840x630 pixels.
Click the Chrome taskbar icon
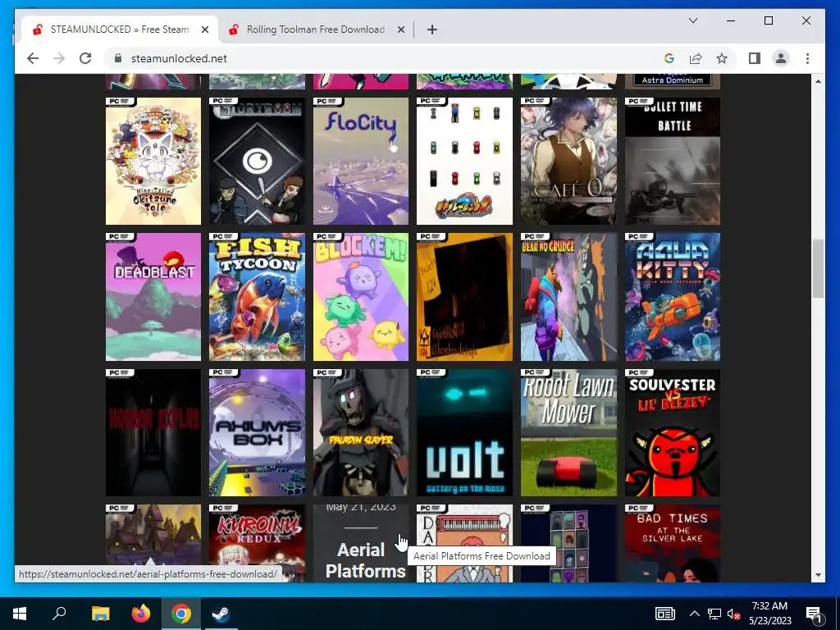tap(181, 614)
